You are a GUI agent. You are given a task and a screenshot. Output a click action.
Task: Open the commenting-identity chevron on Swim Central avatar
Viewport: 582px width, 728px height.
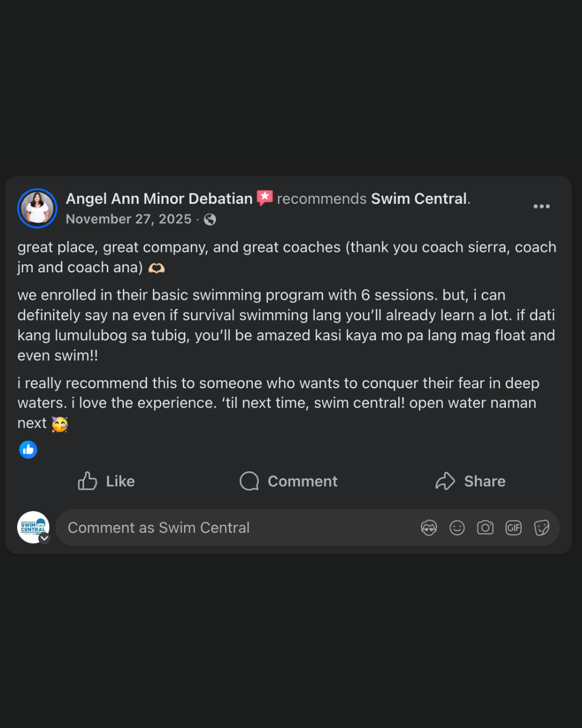[x=45, y=538]
